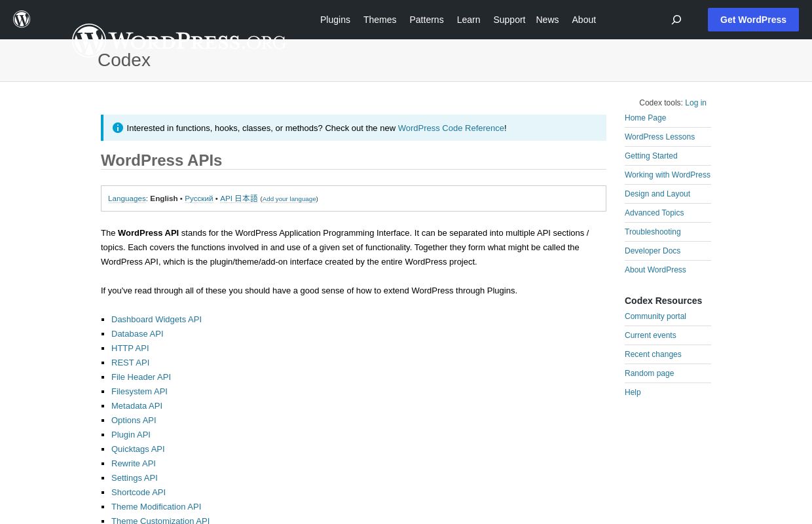Click the Get WordPress button

pos(753,20)
